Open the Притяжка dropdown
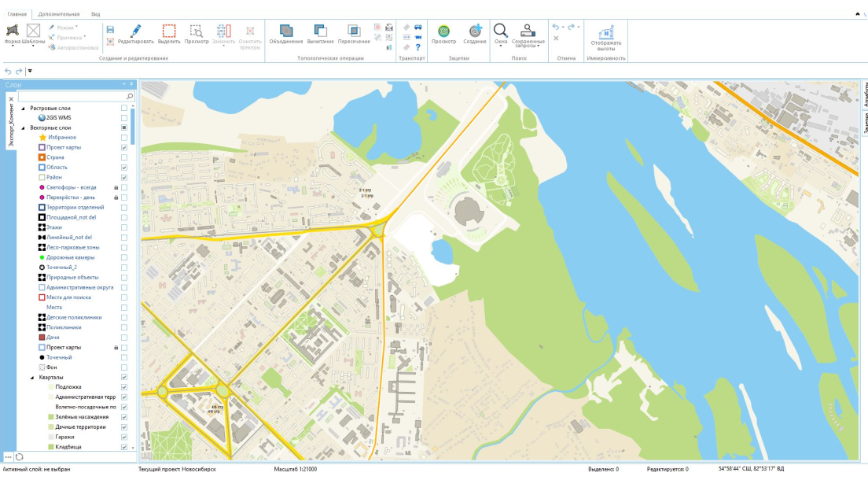The height and width of the screenshot is (491, 868). coord(67,37)
